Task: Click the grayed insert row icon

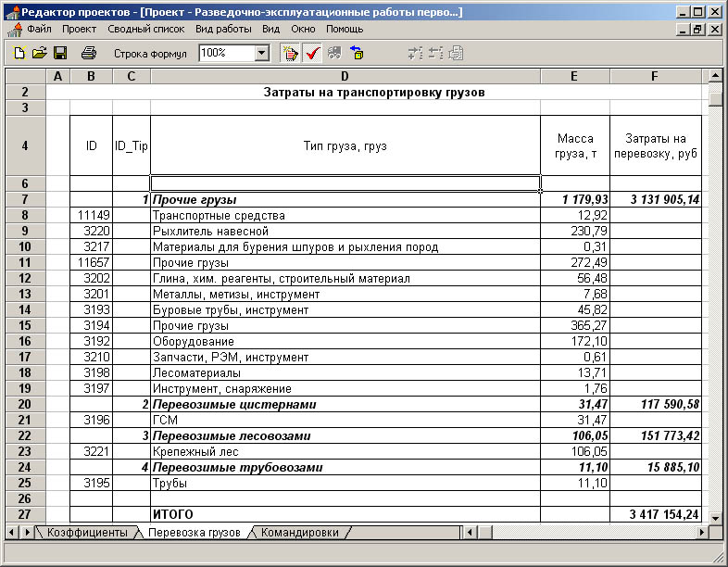Action: (415, 53)
